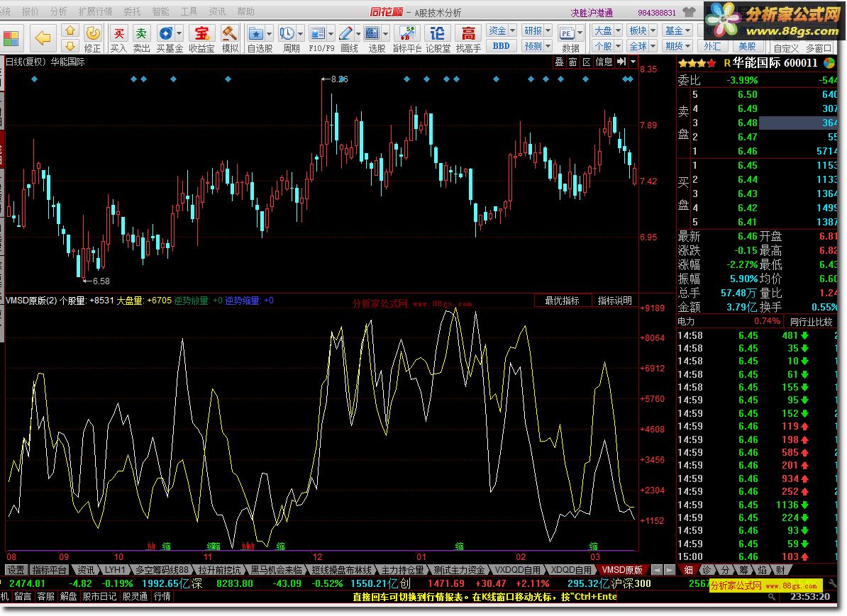Viewport: 847px width, 616px height.
Task: Open the 选股 stock screener icon
Action: click(x=372, y=34)
